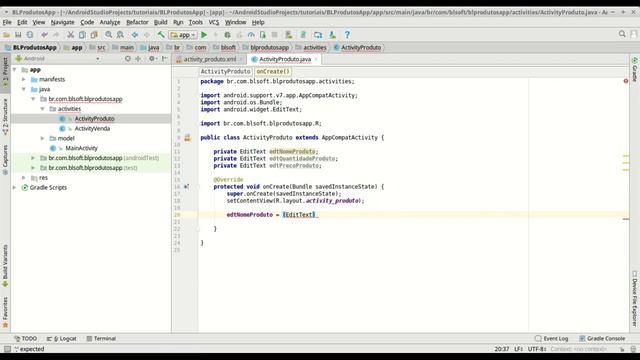Screen dimensions: 640x360
Task: Click the scroll-from-source target icon
Action: [x=128, y=59]
